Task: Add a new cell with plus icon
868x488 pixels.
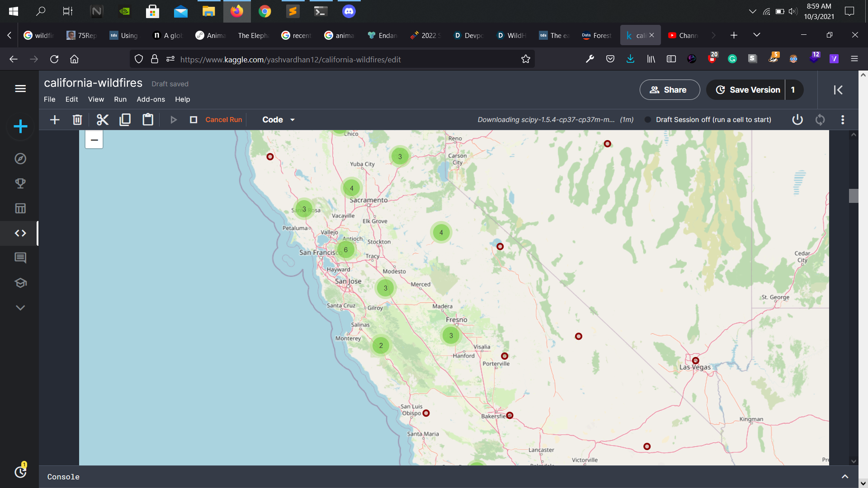Action: (55, 120)
